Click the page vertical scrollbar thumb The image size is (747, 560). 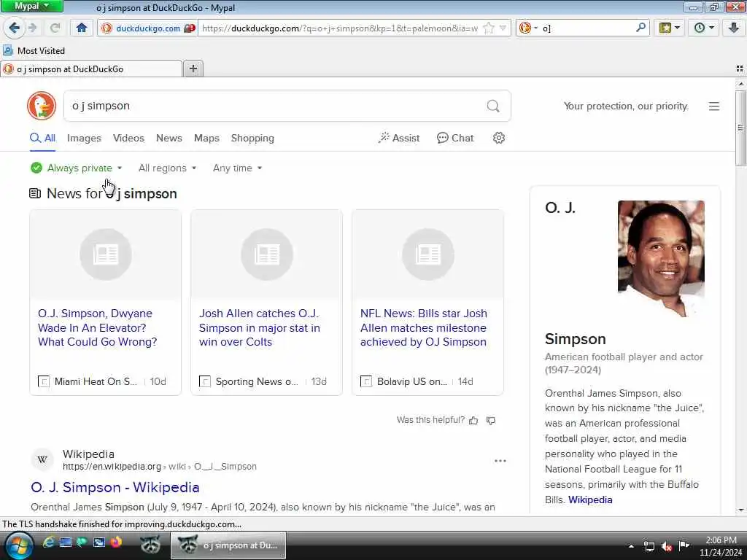740,127
